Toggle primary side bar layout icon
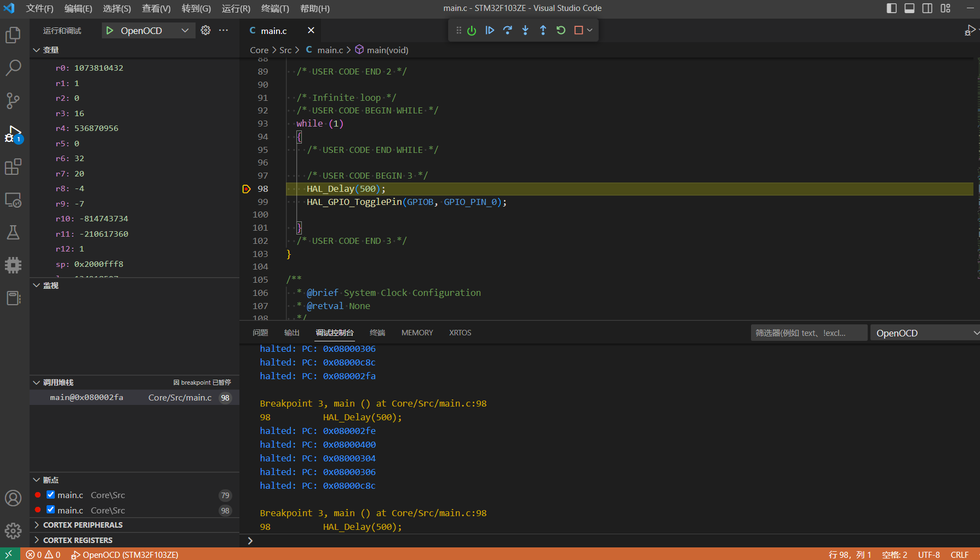Screen dimensions: 980x560 click(x=891, y=8)
